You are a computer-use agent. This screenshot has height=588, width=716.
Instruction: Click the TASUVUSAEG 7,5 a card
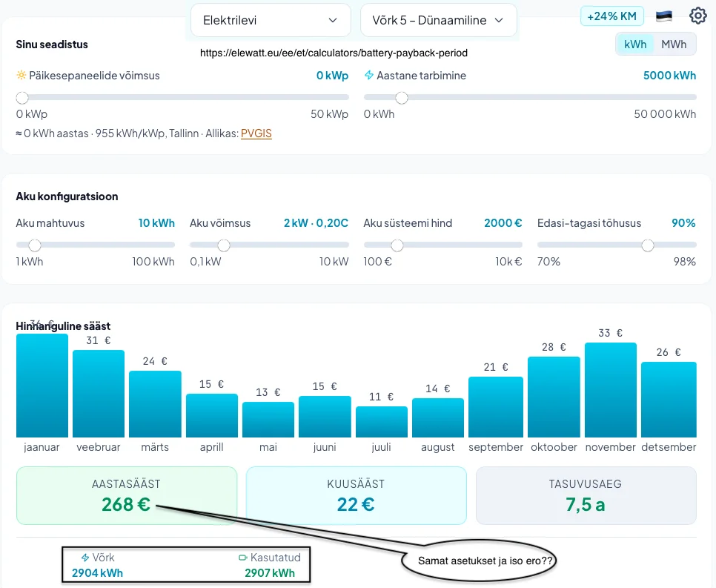[x=586, y=495]
